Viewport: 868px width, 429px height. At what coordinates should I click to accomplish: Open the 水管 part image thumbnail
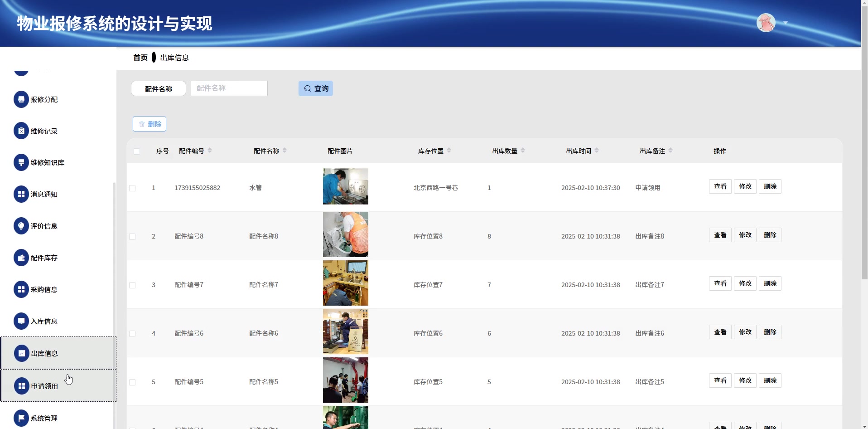coord(346,186)
